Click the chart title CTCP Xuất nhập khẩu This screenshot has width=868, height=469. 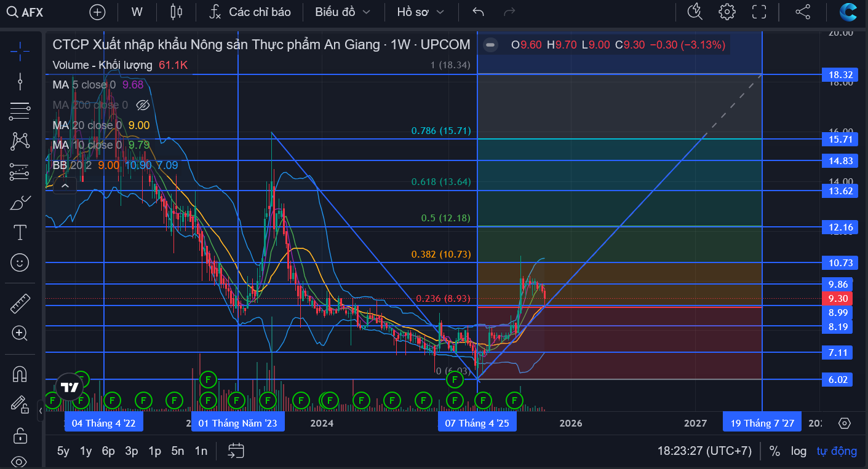click(x=261, y=44)
